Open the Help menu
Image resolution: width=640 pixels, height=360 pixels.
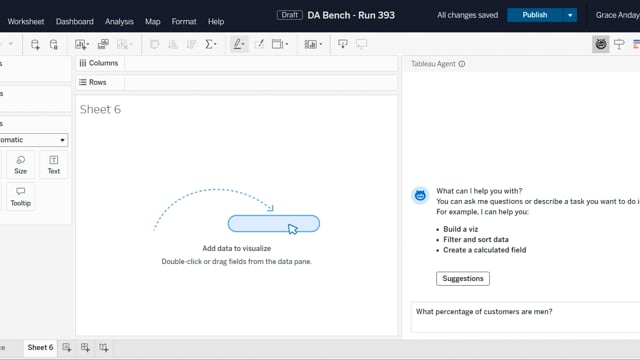point(216,21)
